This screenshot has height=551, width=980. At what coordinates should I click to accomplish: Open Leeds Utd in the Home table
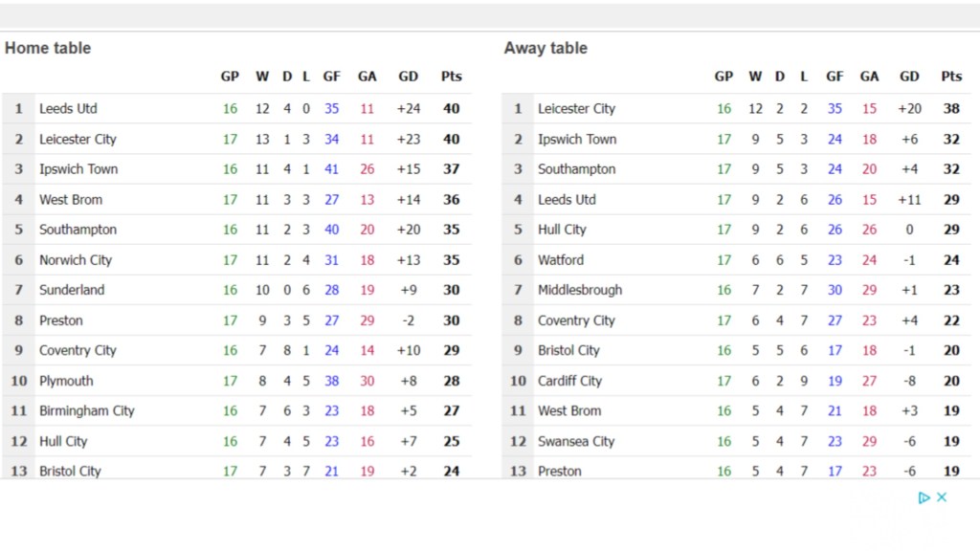[68, 108]
